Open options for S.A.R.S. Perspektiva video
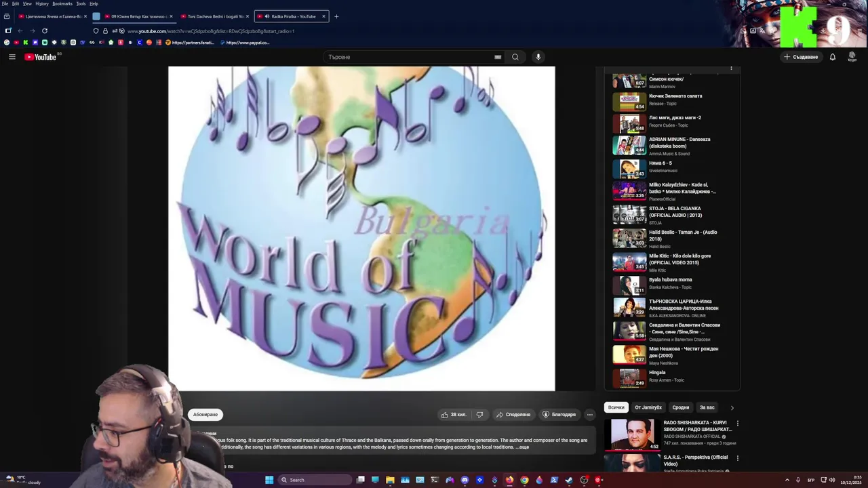 click(x=737, y=458)
